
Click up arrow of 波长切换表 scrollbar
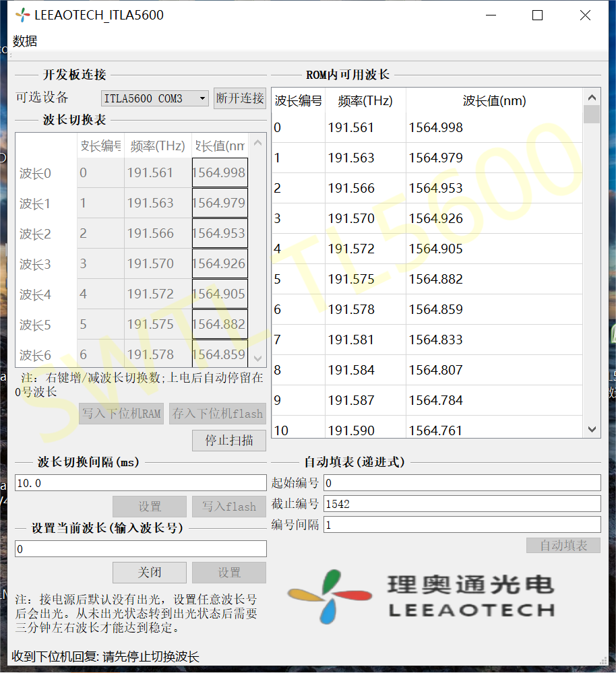[x=257, y=143]
